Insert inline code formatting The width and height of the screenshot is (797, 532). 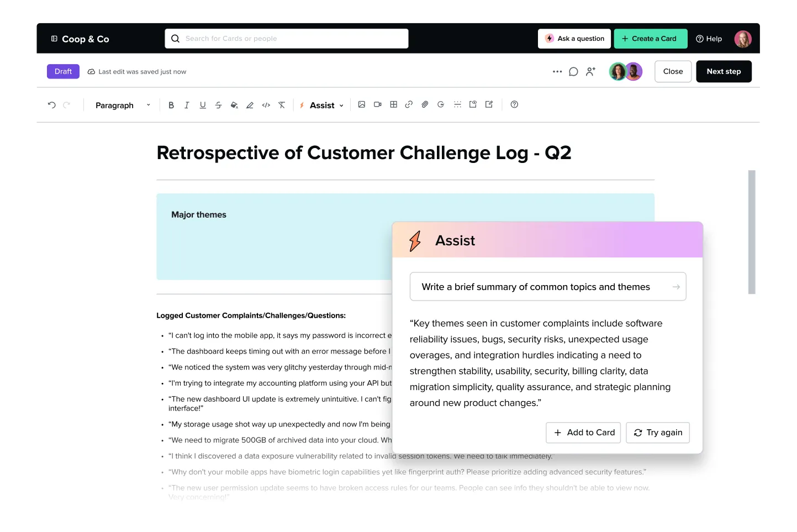click(x=266, y=104)
